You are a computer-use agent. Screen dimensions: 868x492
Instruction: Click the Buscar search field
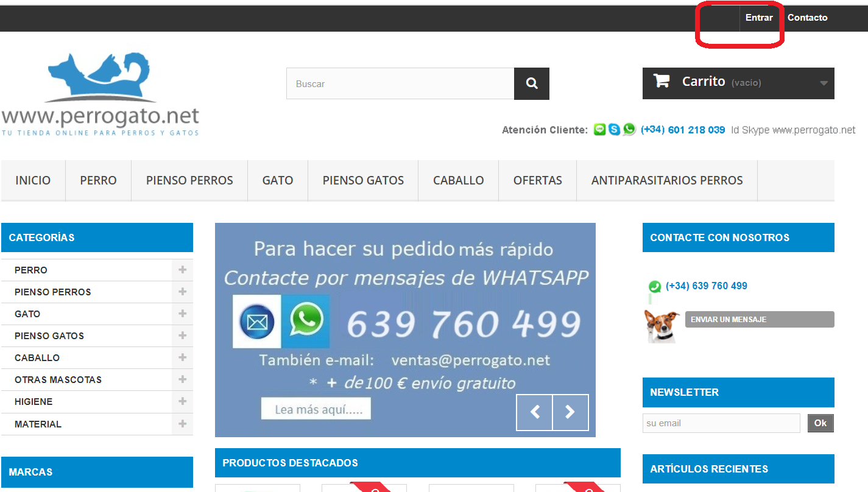[400, 83]
